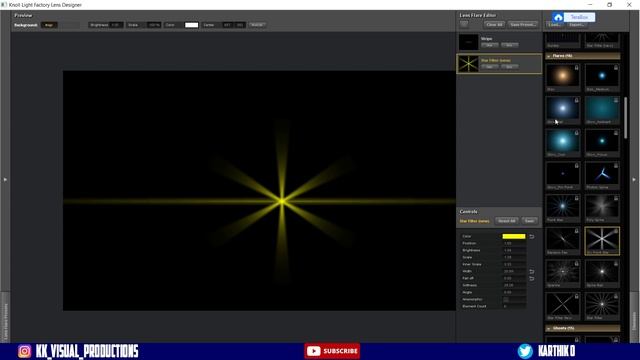Click the blue home overlay icon
This screenshot has width=640, height=360.
click(558, 18)
